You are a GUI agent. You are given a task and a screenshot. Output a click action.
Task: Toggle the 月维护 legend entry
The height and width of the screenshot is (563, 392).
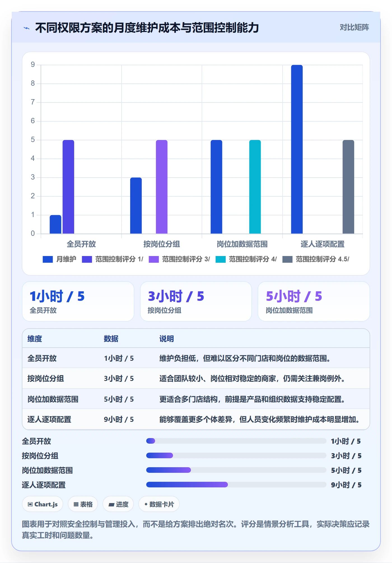pos(59,259)
